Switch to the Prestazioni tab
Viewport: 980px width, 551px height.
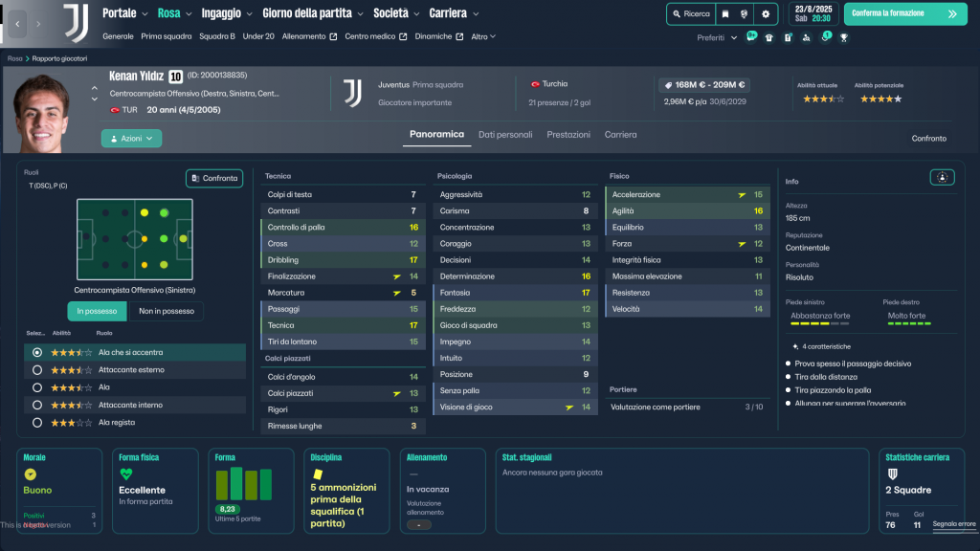(x=568, y=135)
